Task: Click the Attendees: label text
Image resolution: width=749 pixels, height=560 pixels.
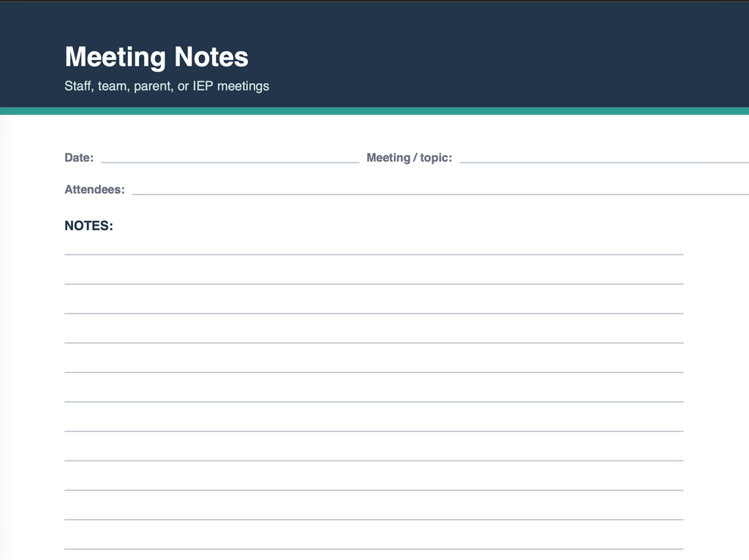Action: 94,189
